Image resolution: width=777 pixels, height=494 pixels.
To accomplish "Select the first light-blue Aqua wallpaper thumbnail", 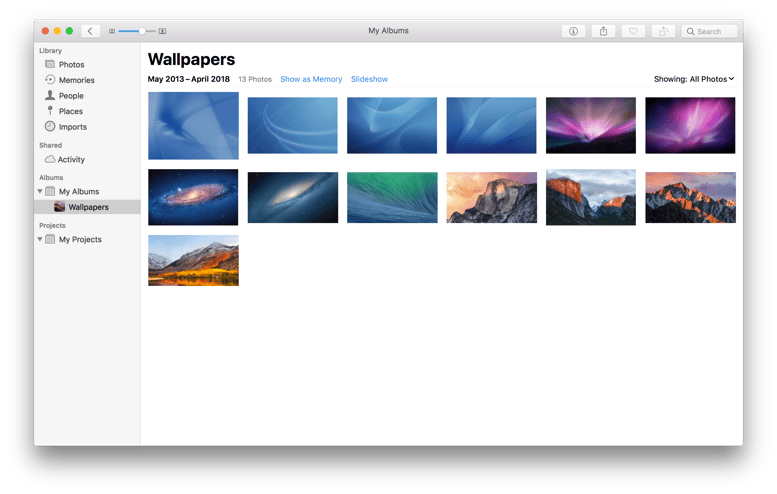I will (x=193, y=125).
